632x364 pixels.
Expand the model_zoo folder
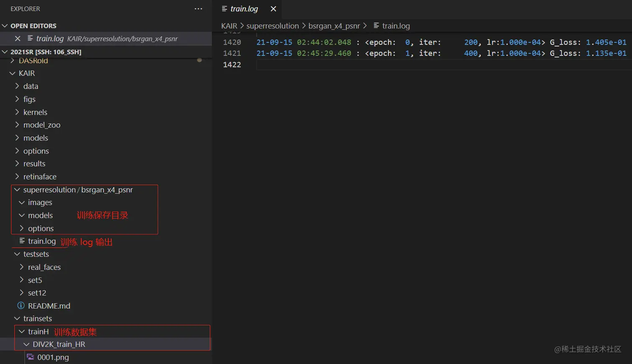pos(17,125)
